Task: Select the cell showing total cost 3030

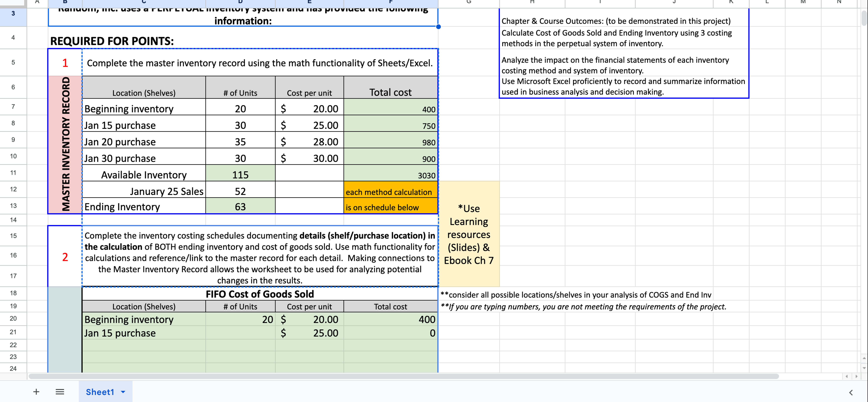Action: [x=391, y=175]
